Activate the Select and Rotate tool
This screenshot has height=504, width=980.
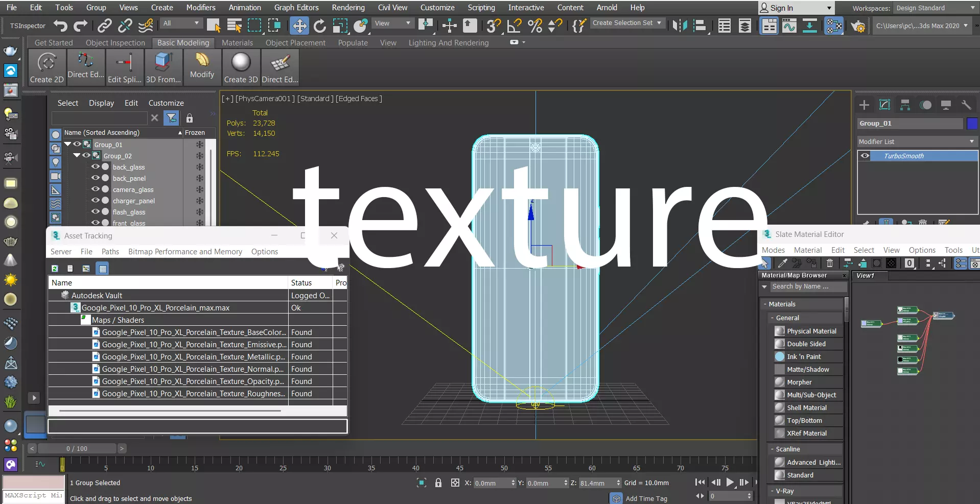pos(320,26)
